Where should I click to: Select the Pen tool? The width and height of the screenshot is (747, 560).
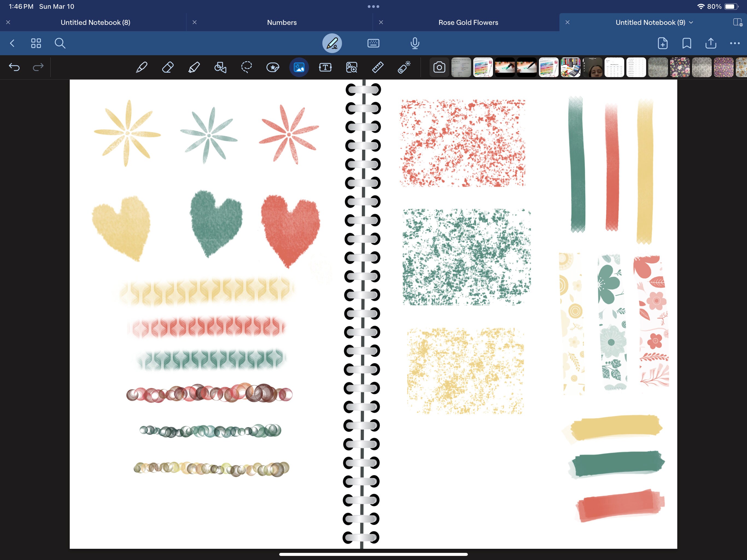tap(141, 67)
